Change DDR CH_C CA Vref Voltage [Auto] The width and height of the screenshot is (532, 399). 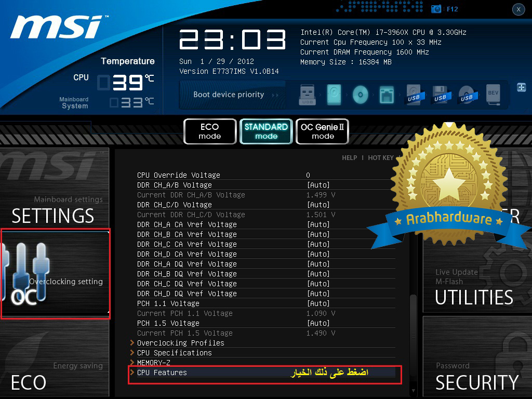(x=318, y=244)
